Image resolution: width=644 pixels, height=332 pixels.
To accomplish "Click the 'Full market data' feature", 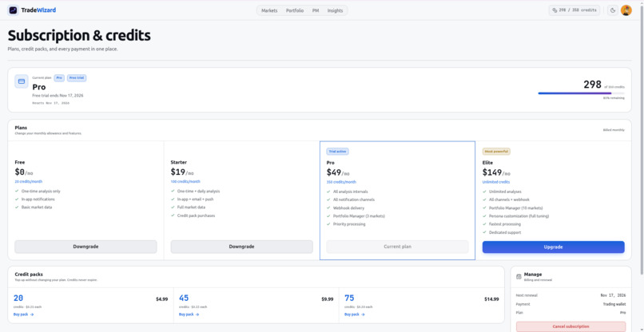I will coord(192,207).
